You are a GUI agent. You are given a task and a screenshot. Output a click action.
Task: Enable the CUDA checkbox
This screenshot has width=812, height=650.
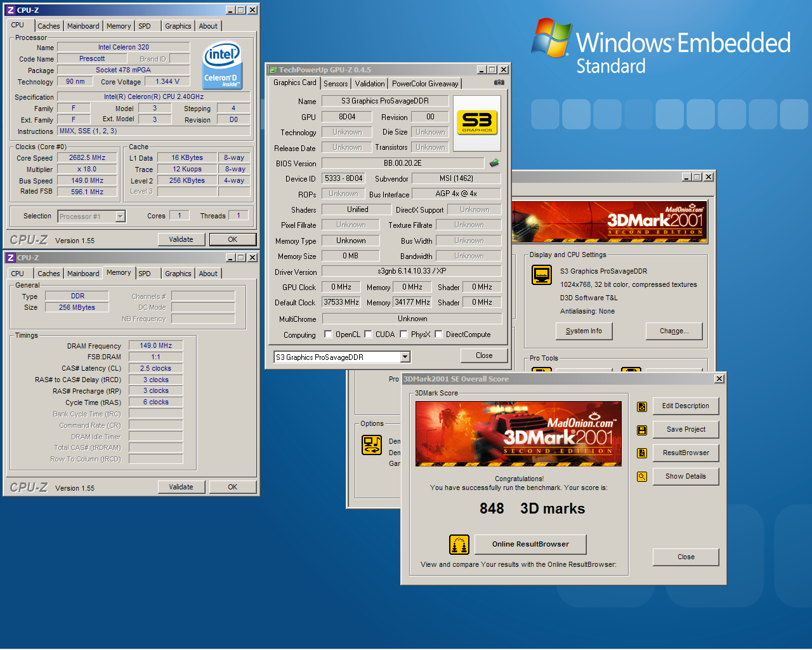point(368,335)
